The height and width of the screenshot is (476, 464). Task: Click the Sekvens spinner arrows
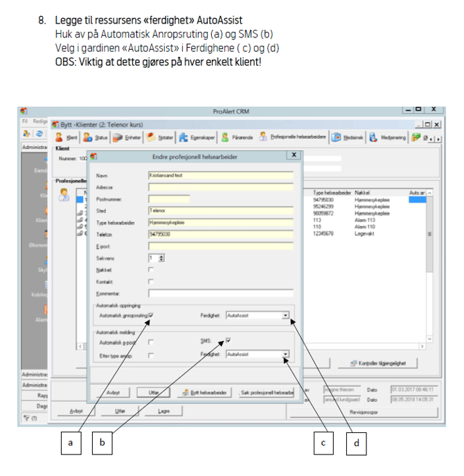pos(161,258)
